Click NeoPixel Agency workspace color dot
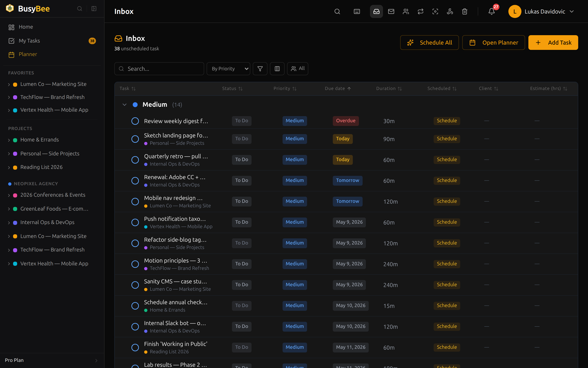 (x=10, y=184)
